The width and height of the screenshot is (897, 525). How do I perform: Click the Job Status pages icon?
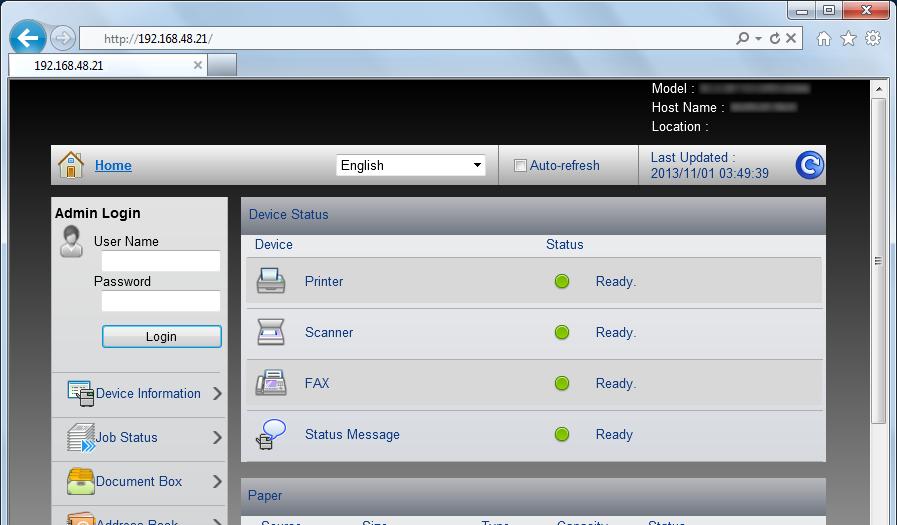click(81, 438)
